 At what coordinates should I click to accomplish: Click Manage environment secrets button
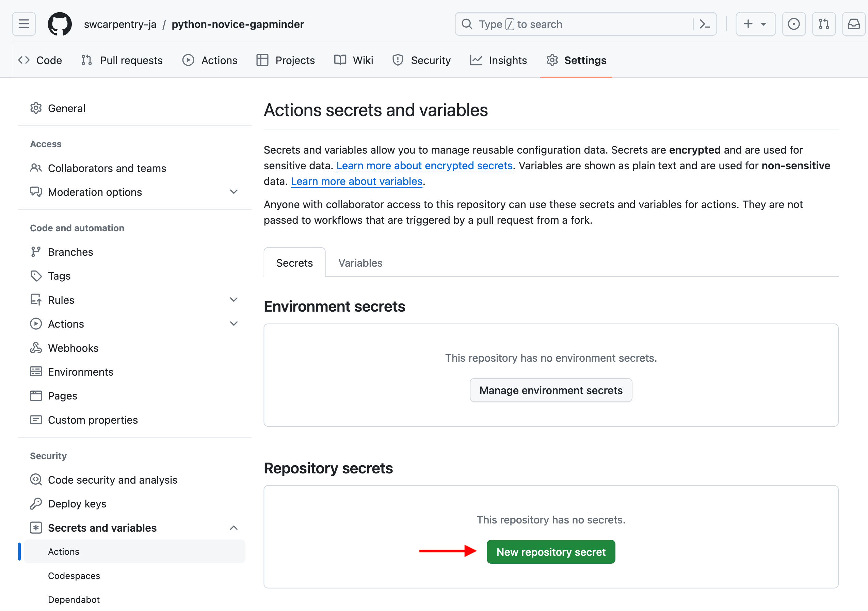551,390
